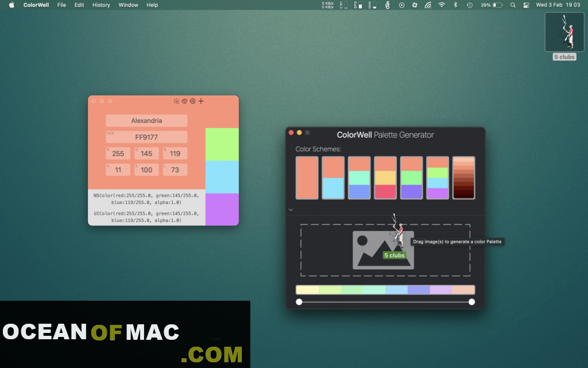Click the SSD disk usage meter

coord(372,5)
